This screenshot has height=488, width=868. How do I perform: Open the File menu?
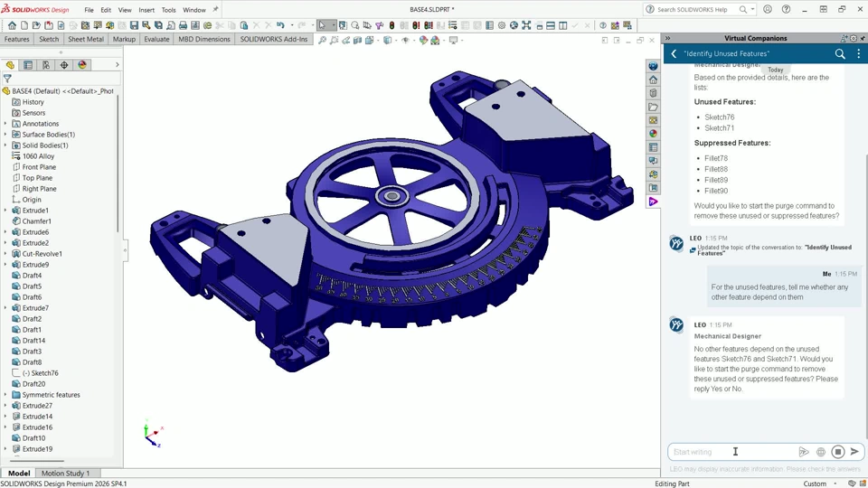pyautogui.click(x=89, y=10)
